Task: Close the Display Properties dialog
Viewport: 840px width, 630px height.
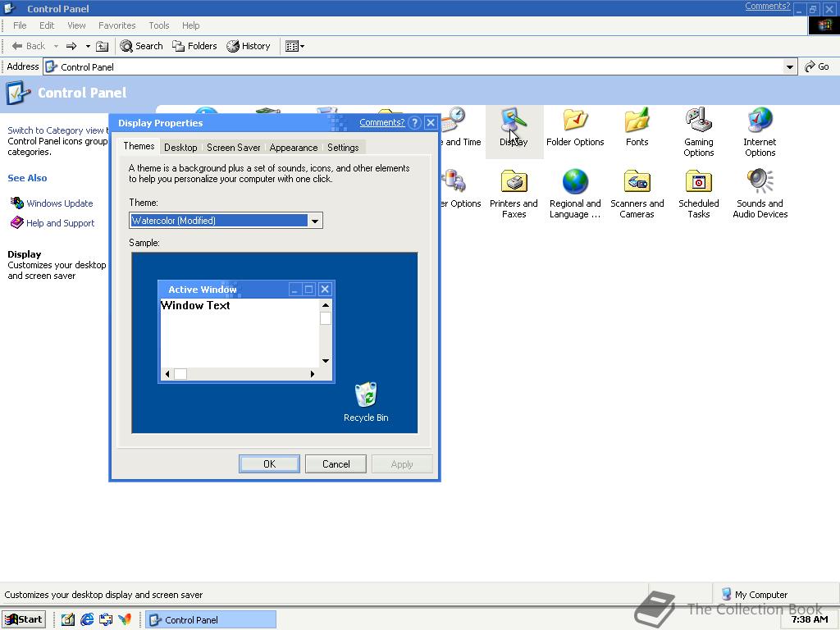Action: click(x=431, y=123)
